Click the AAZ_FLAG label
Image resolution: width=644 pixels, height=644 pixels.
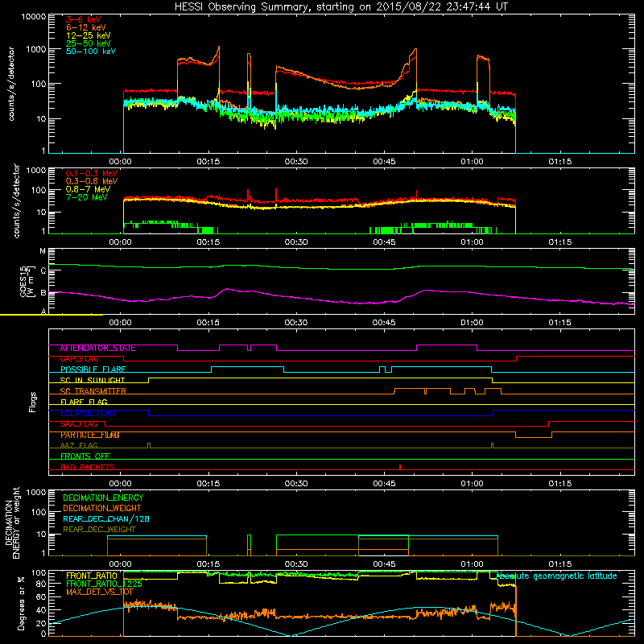click(79, 445)
